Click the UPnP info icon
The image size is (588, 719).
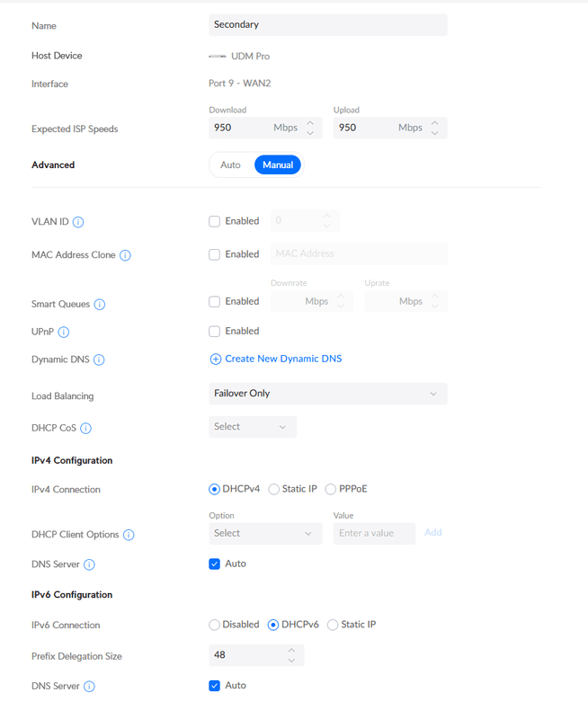pyautogui.click(x=64, y=332)
